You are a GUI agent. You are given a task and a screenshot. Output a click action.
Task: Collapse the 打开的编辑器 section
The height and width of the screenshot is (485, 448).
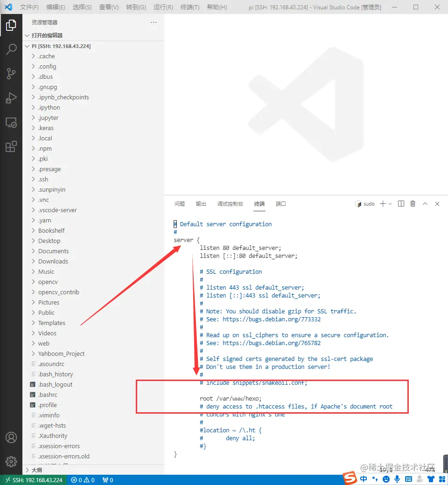coord(93,35)
